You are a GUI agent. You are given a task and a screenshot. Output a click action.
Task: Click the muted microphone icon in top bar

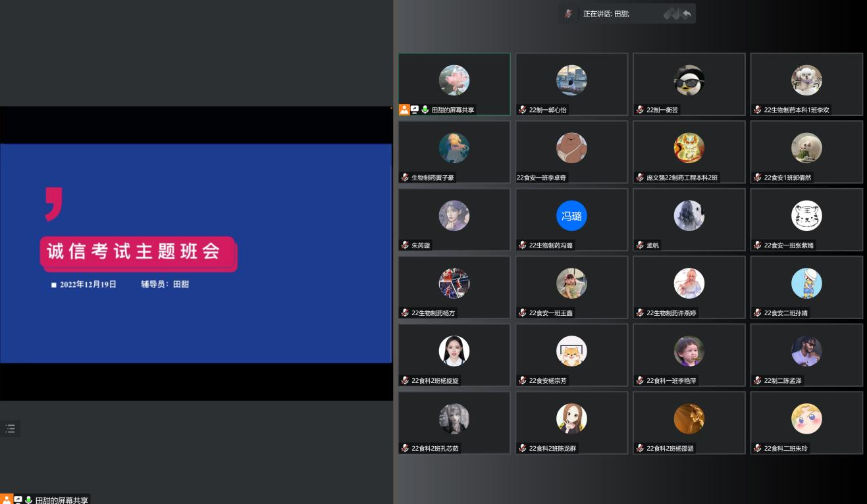point(568,14)
